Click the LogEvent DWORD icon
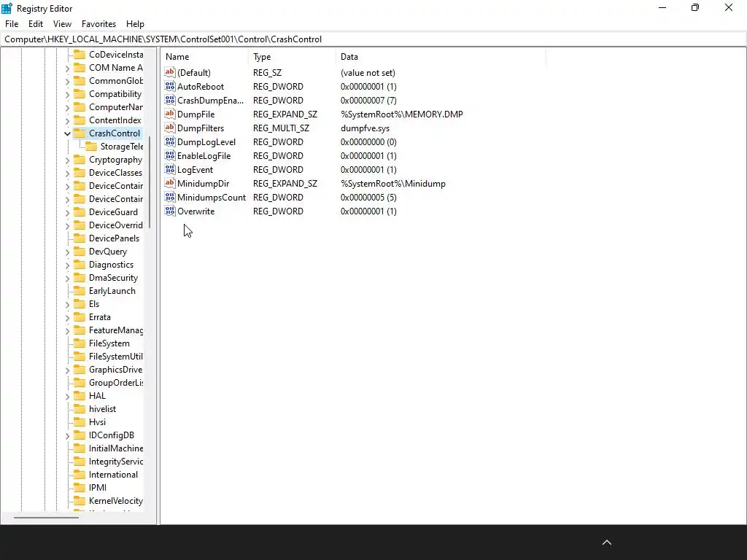 click(170, 169)
